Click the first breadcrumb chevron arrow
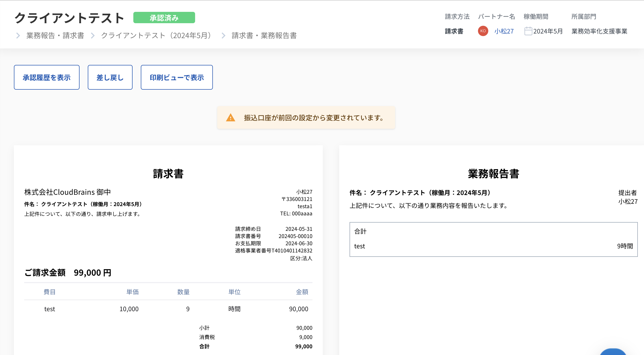The height and width of the screenshot is (355, 644). [x=18, y=36]
